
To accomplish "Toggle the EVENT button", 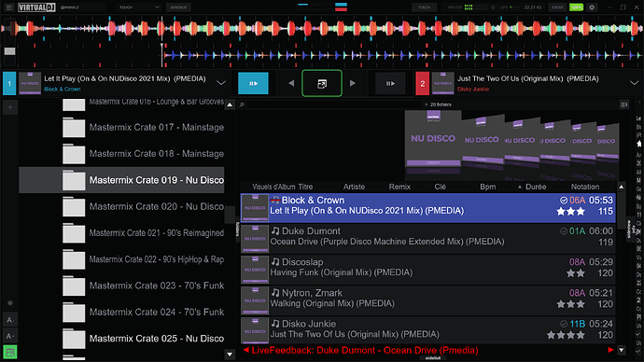I will click(x=557, y=7).
